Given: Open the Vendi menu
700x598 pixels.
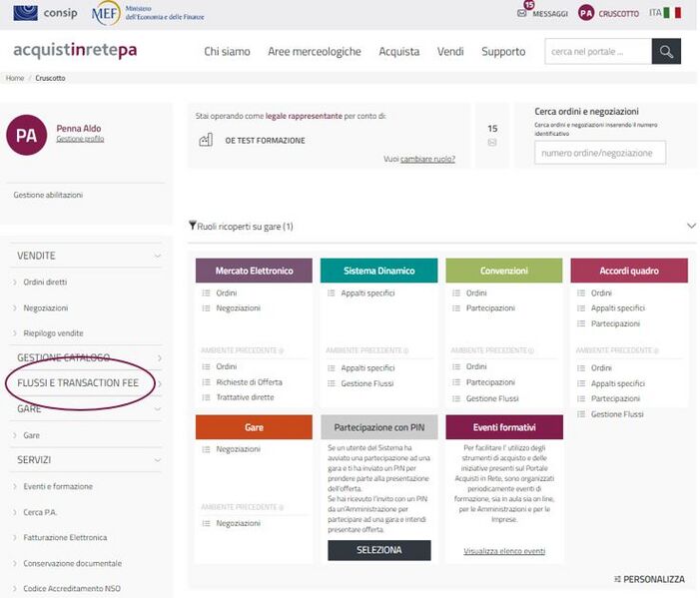Looking at the screenshot, I should click(450, 51).
